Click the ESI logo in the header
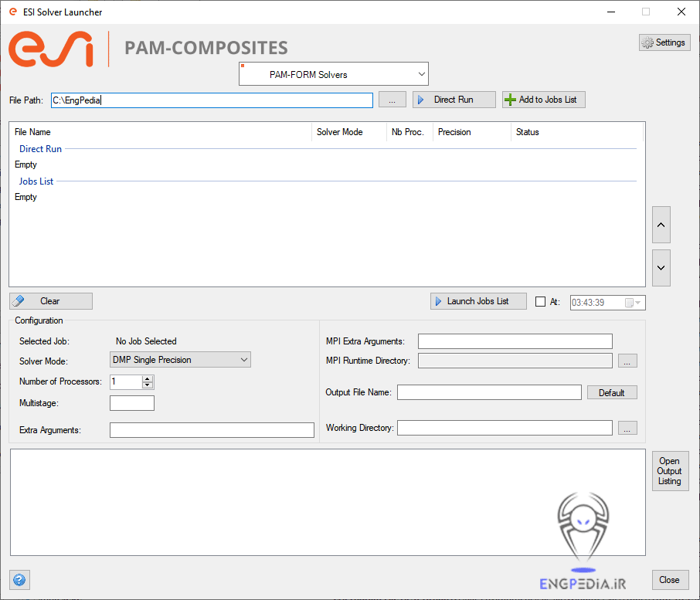This screenshot has height=600, width=700. [x=51, y=49]
